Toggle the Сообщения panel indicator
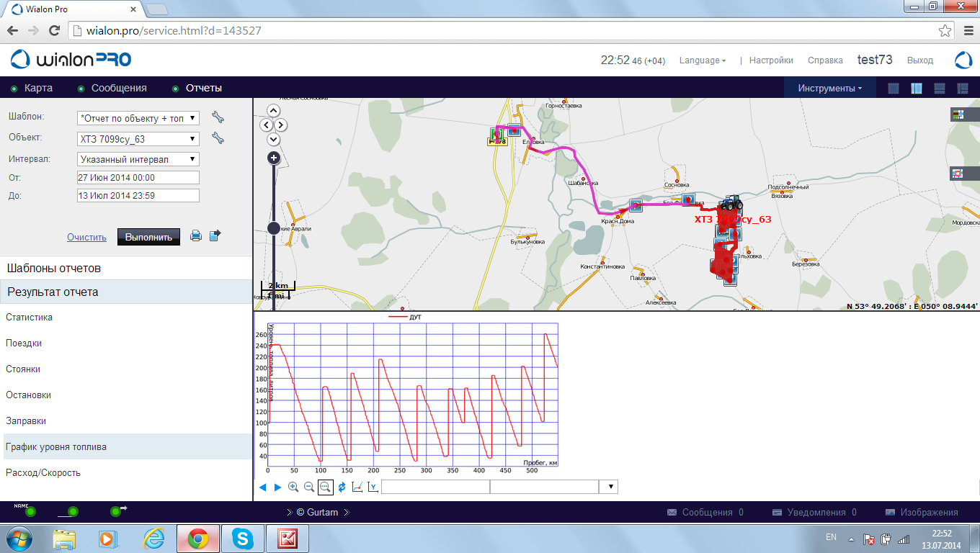The width and height of the screenshot is (980, 553). [x=81, y=89]
